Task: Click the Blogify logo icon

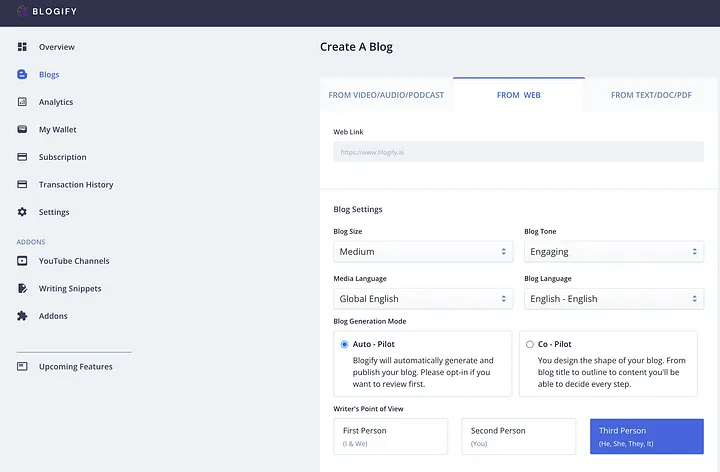Action: click(x=22, y=11)
